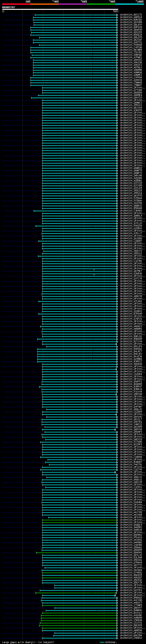Viewport: 146px width, 644px height.
Task: Pick the UniRef100_B5DGA8 label
Action: [x=131, y=208]
